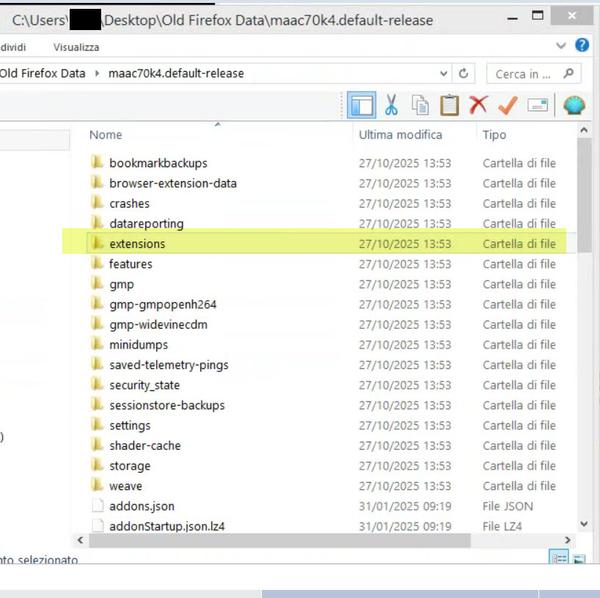The height and width of the screenshot is (598, 600).
Task: Select the shader-cache folder
Action: pyautogui.click(x=145, y=446)
